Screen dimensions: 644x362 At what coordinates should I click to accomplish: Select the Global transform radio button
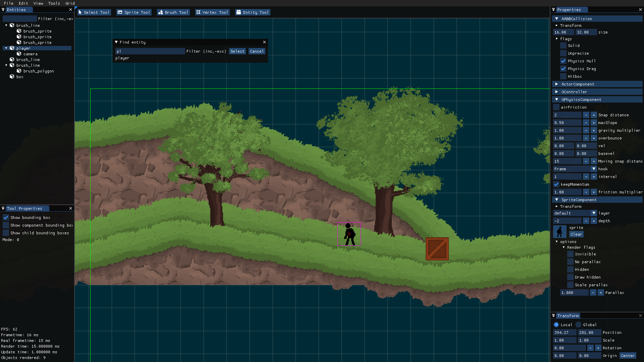point(579,325)
